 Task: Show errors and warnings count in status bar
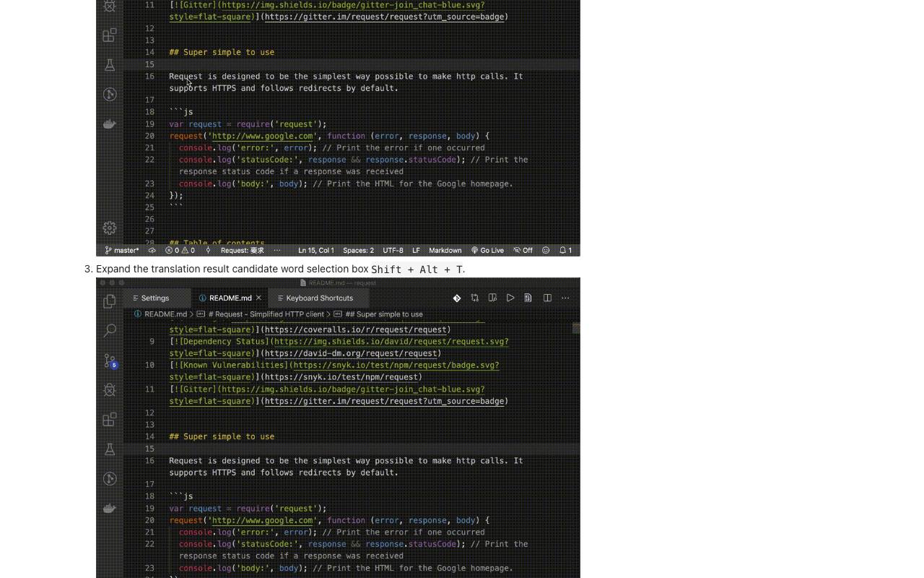pos(180,251)
